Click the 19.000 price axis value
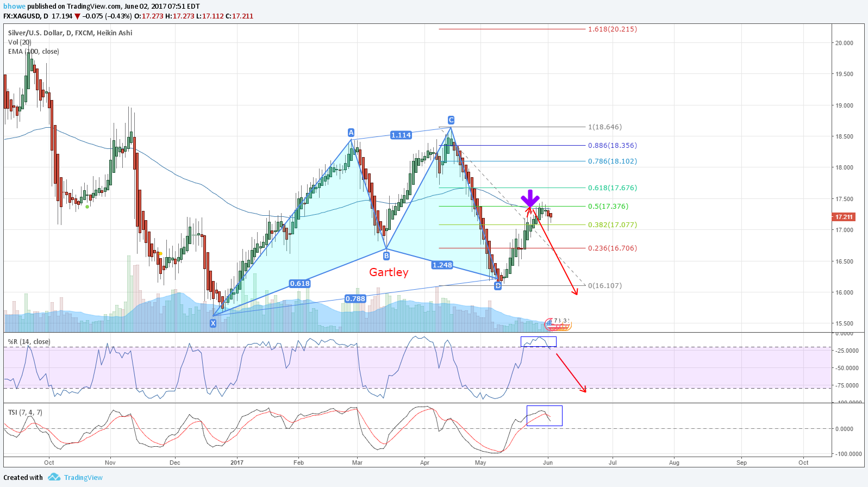The width and height of the screenshot is (868, 487). click(x=844, y=105)
